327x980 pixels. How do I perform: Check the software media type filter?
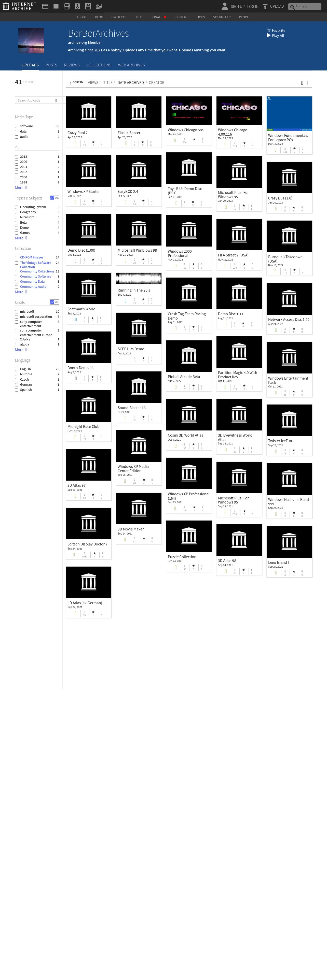point(17,126)
